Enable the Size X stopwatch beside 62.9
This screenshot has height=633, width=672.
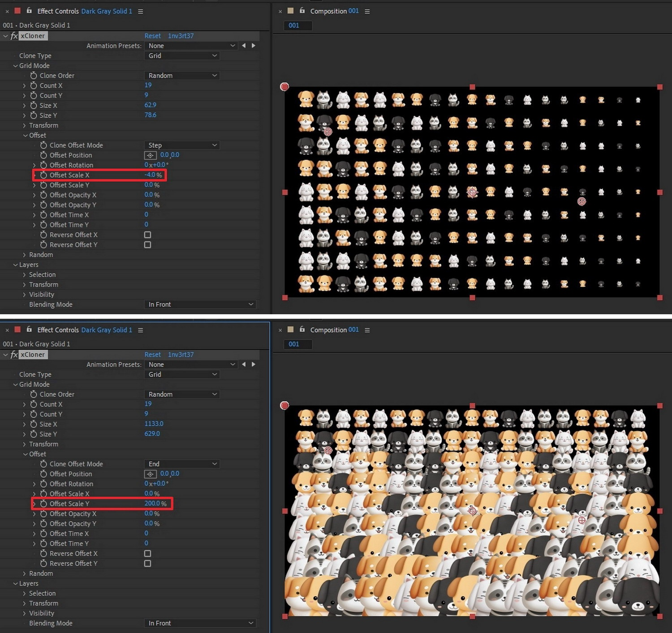[34, 105]
